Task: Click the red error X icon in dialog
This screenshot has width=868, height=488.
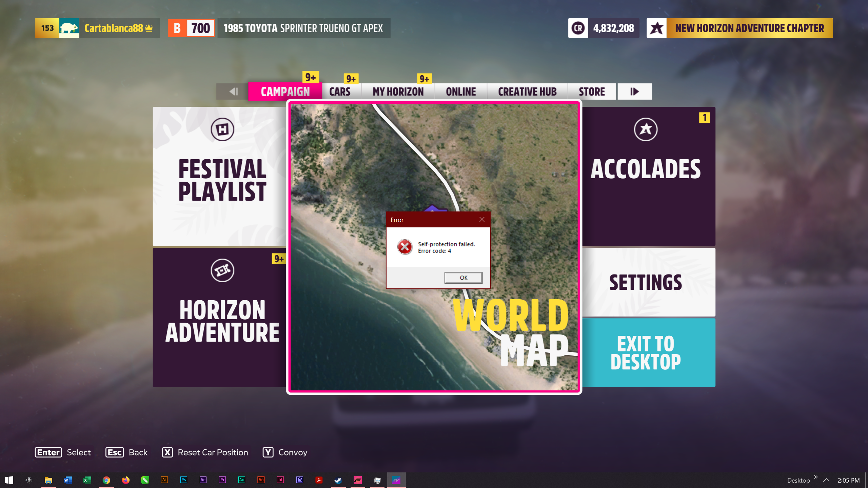Action: click(x=405, y=247)
